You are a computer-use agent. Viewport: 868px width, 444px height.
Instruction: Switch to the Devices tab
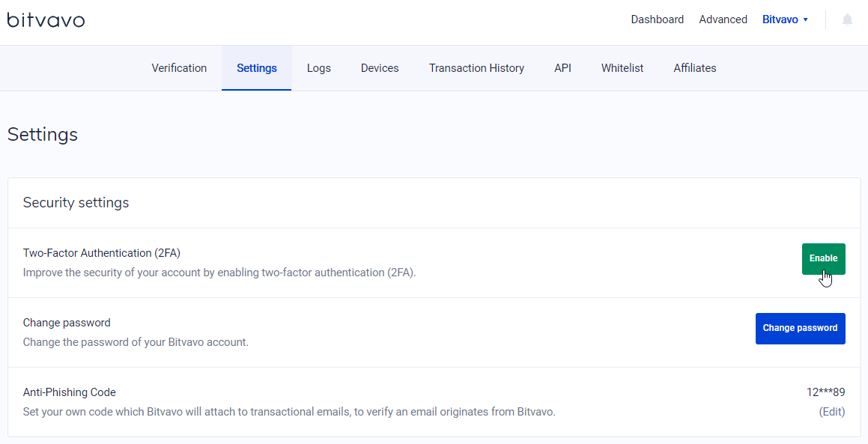pos(380,68)
